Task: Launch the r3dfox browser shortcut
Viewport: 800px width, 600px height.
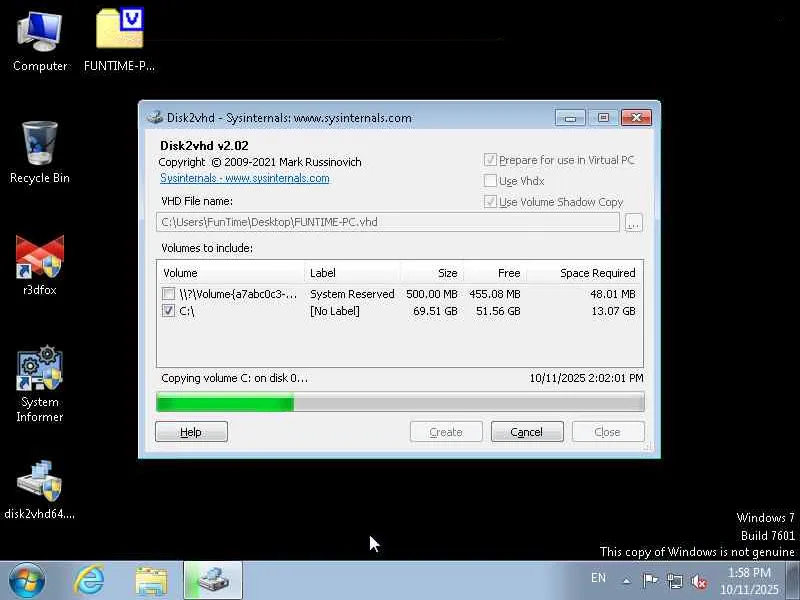Action: [40, 265]
